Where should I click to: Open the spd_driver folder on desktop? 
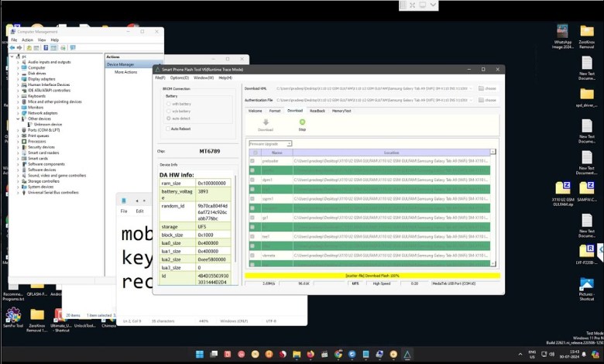pos(587,94)
